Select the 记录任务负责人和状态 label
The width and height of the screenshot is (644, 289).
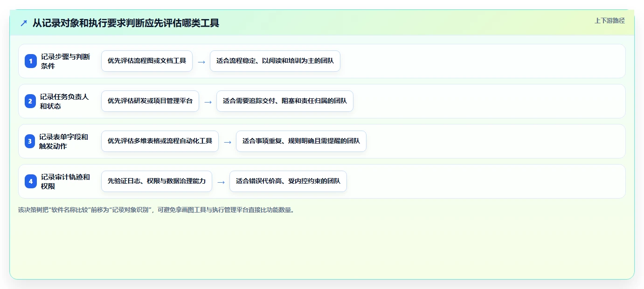point(64,101)
